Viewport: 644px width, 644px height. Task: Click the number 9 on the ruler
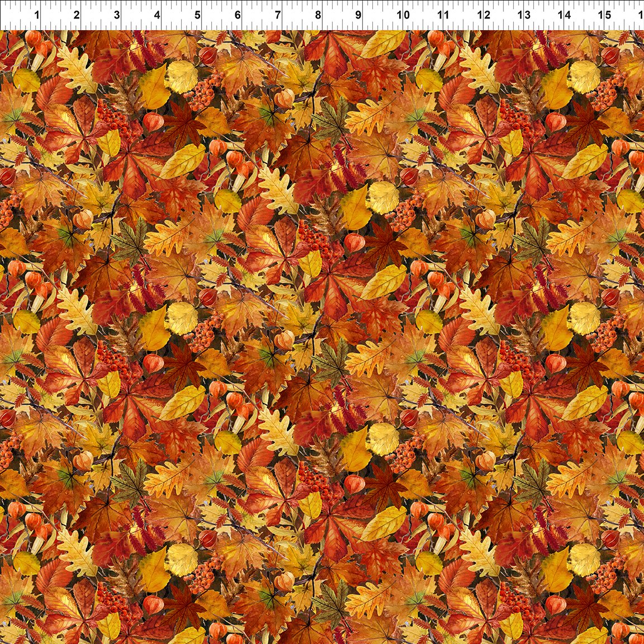pos(358,13)
